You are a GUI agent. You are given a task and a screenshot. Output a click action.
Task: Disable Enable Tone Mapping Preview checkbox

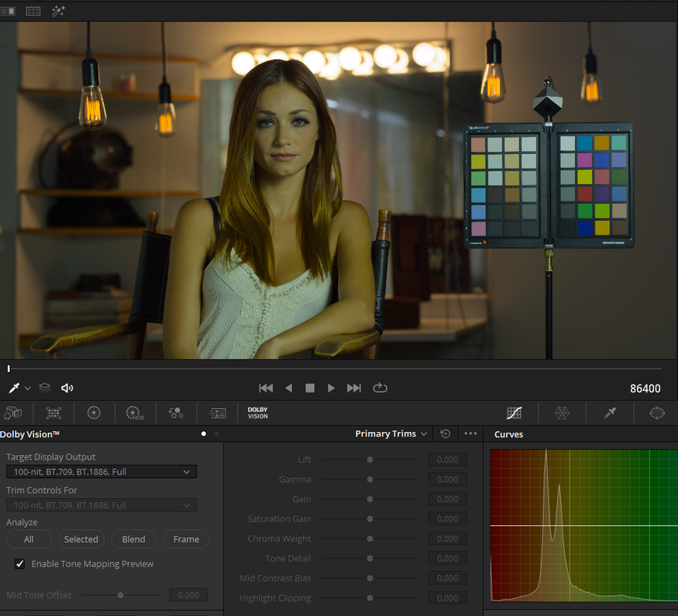[x=19, y=564]
